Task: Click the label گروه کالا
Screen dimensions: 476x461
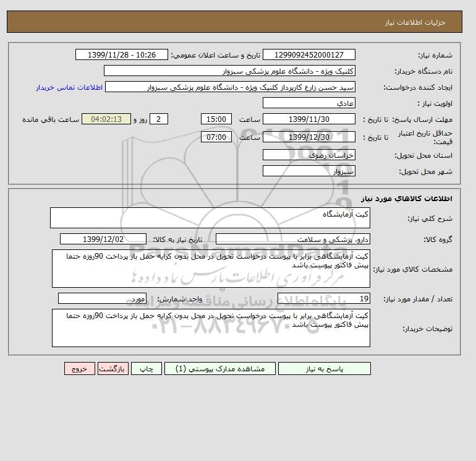Action: (438, 239)
